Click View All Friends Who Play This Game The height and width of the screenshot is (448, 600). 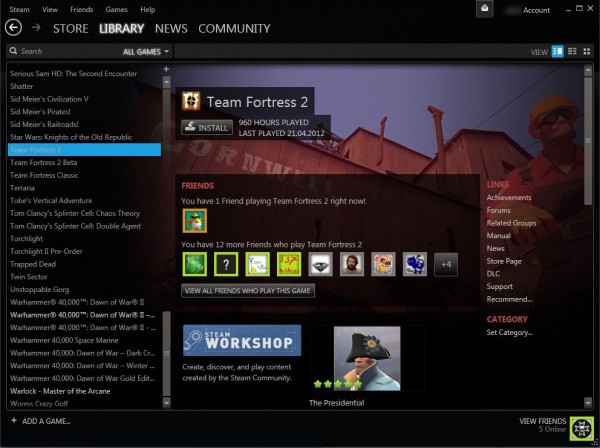[248, 291]
